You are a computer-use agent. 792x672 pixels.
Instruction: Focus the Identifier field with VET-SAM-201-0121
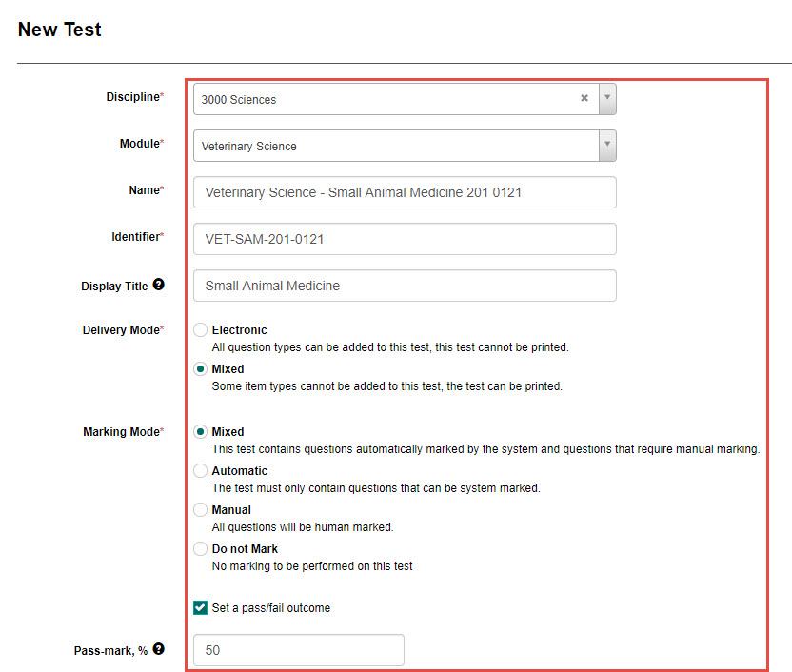click(x=404, y=239)
